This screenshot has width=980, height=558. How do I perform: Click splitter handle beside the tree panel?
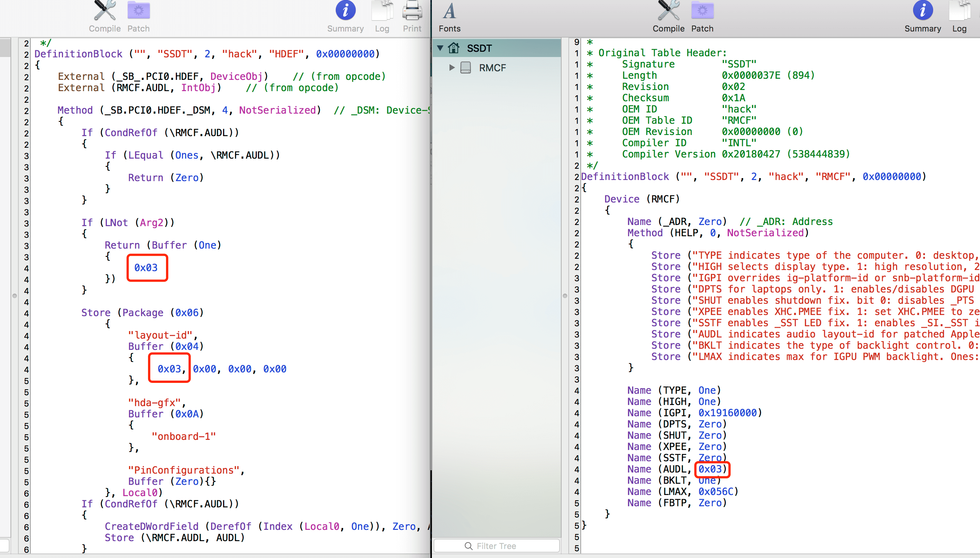[x=565, y=295]
